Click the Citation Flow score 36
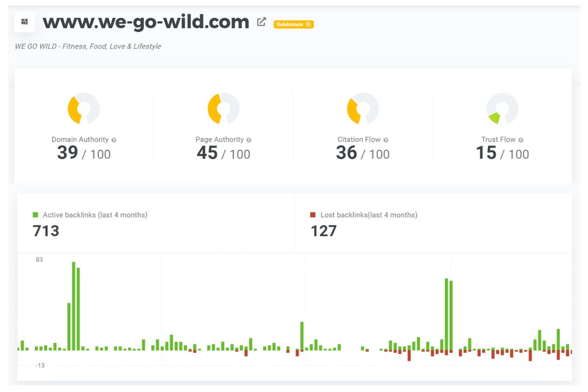Viewport: 588px width, 392px height. [x=346, y=153]
